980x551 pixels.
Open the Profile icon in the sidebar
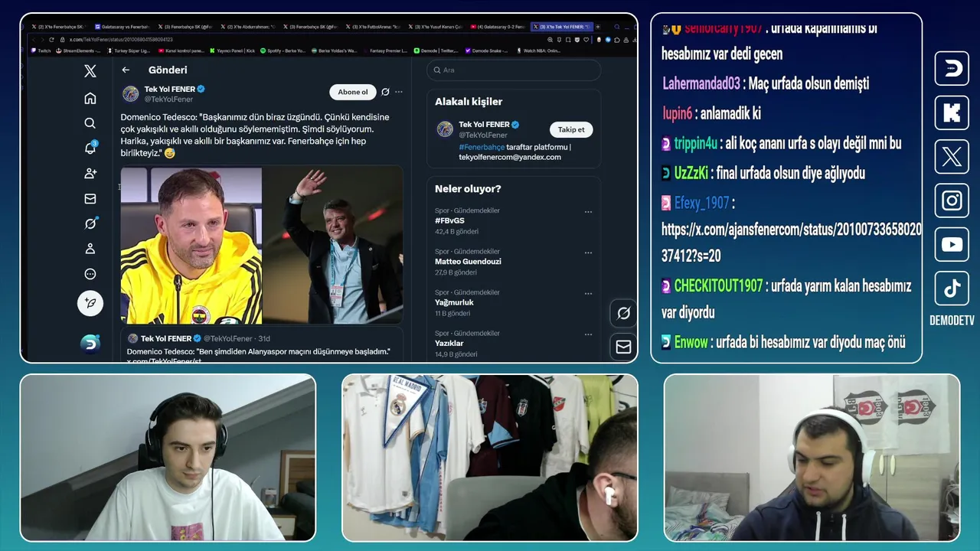tap(90, 249)
